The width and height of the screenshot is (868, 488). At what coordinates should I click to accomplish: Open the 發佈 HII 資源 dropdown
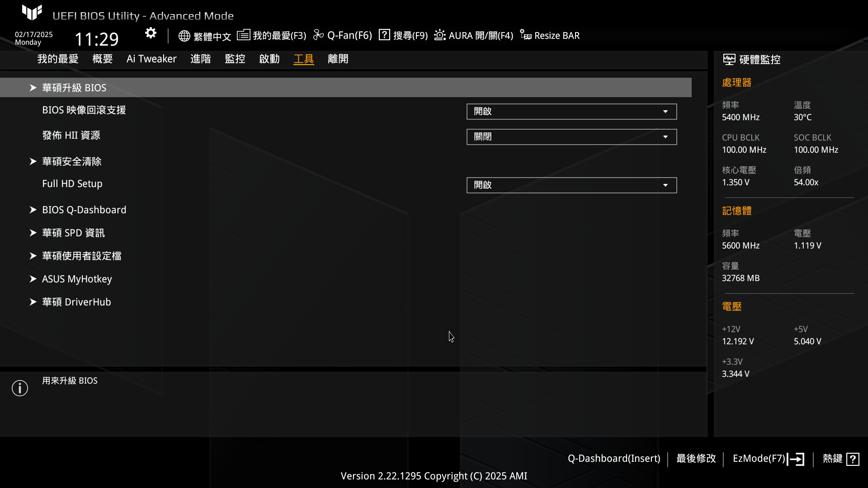571,137
